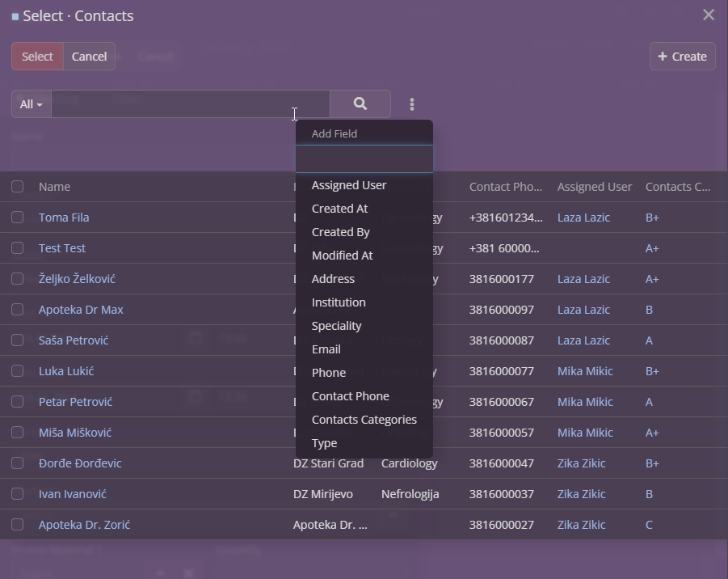728x579 pixels.
Task: Choose Address in Add Field menu
Action: coord(364,279)
